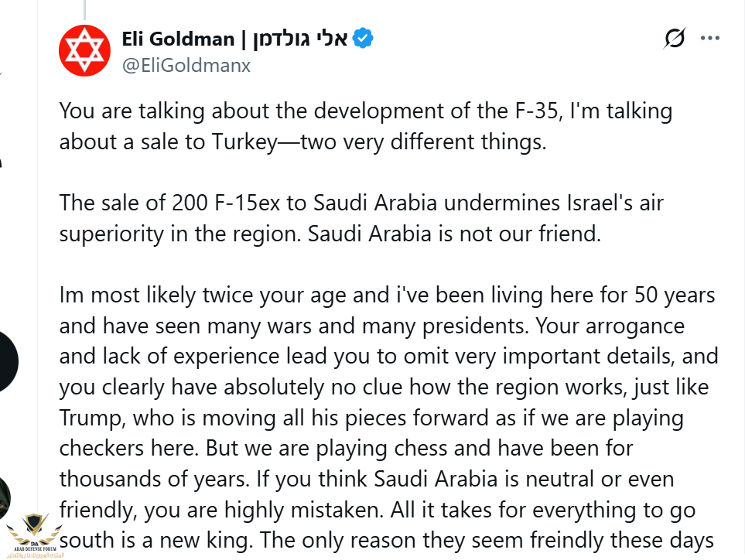The image size is (745, 560).
Task: Click the blue verified checkmark badge
Action: [364, 38]
